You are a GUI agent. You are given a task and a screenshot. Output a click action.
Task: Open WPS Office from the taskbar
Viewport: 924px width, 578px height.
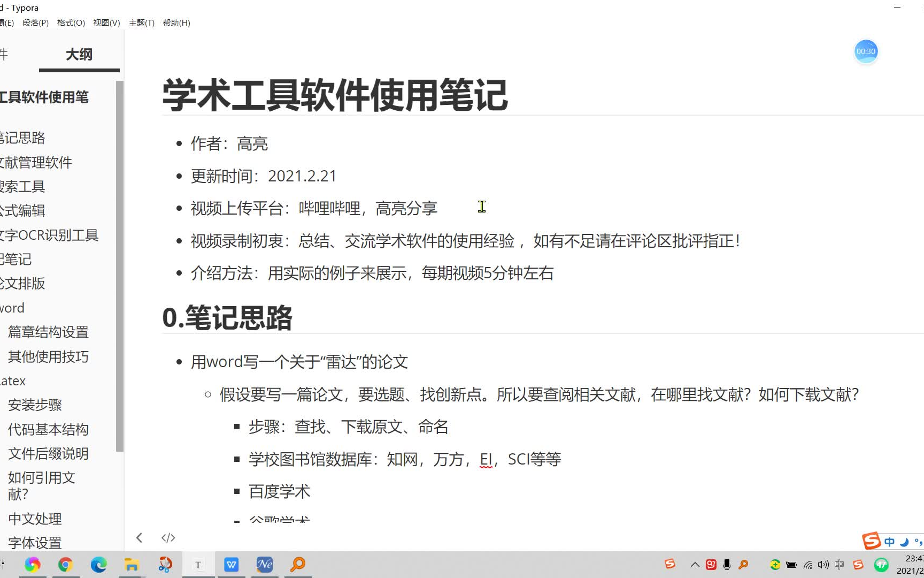tap(232, 564)
